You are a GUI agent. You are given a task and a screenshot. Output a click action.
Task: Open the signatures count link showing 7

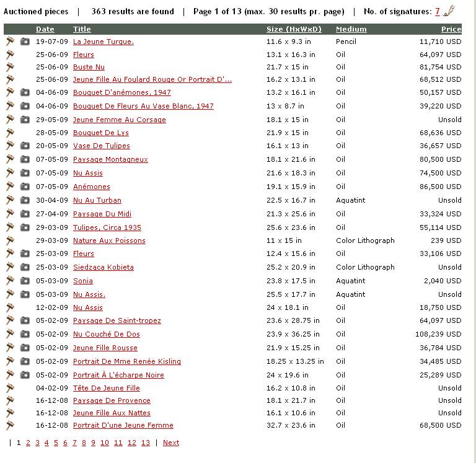438,11
